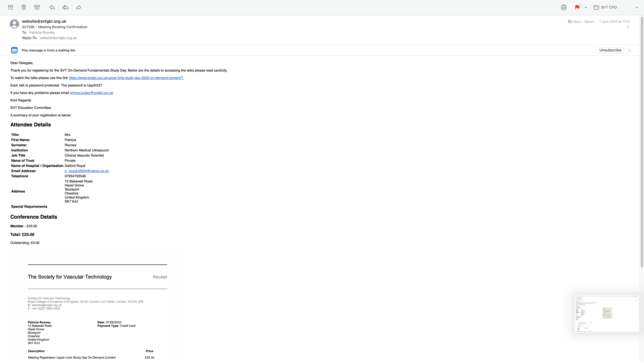Open the upper-limb study day on-demand link
Image resolution: width=644 pixels, height=362 pixels.
point(126,78)
